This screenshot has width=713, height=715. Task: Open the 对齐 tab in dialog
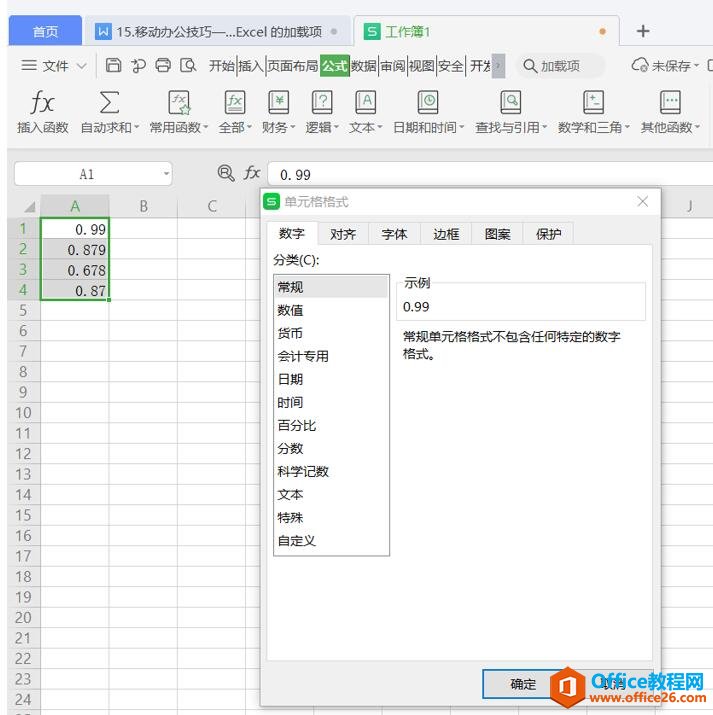pyautogui.click(x=343, y=234)
